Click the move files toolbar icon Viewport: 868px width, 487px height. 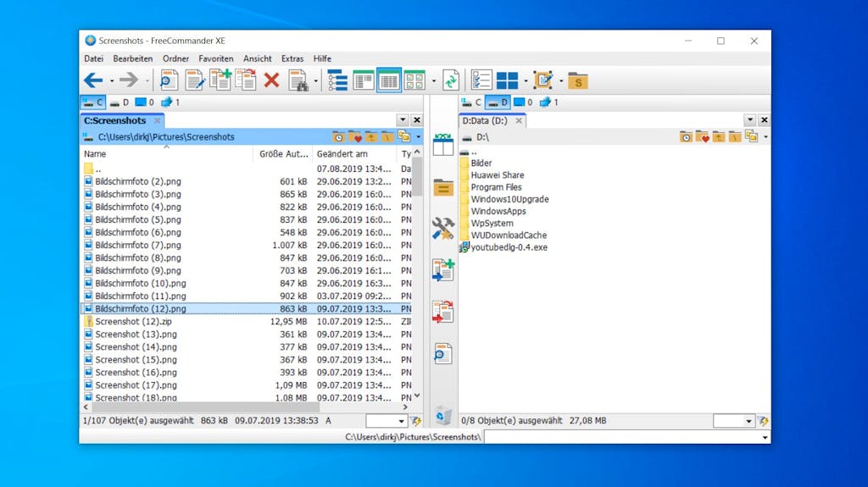pos(246,80)
